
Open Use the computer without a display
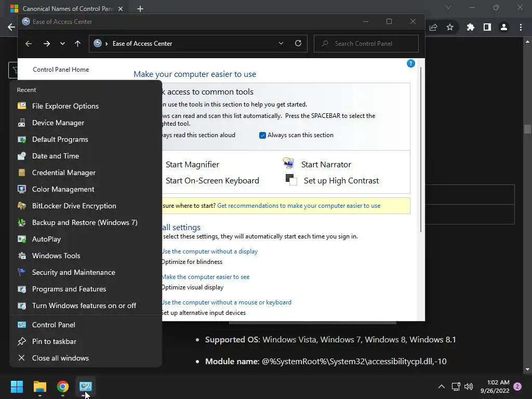(210, 251)
